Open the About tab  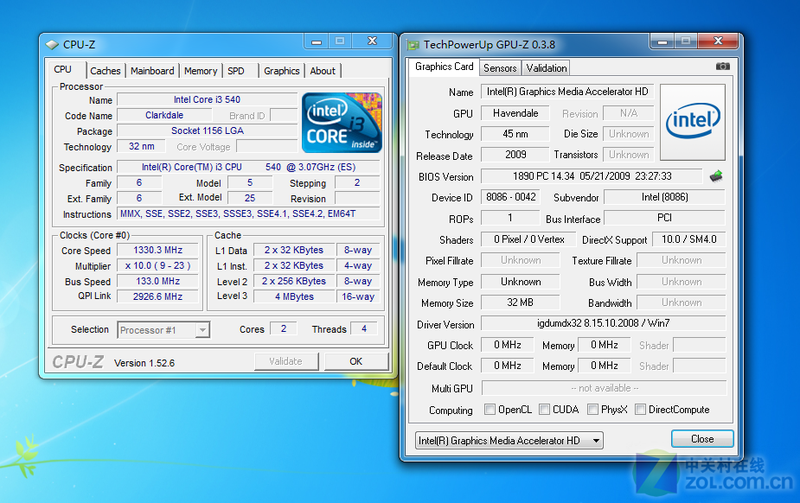pos(322,71)
